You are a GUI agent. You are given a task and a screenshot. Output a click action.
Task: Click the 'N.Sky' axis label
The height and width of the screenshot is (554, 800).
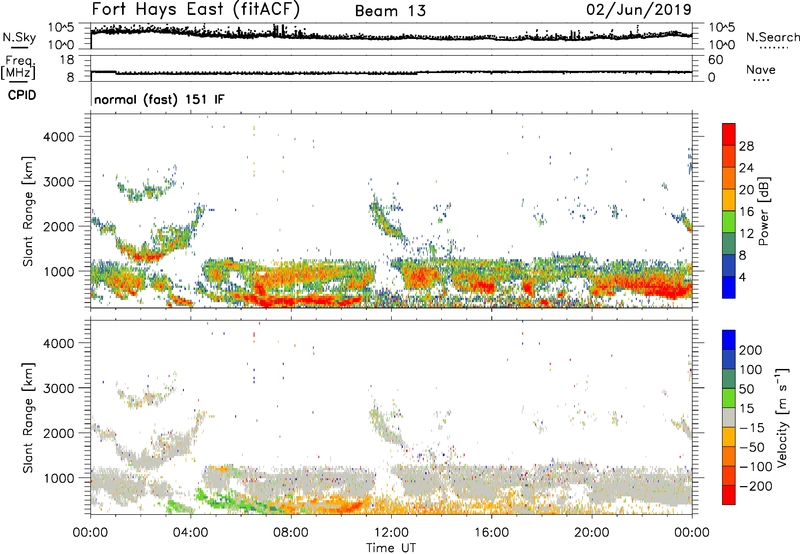(x=19, y=38)
